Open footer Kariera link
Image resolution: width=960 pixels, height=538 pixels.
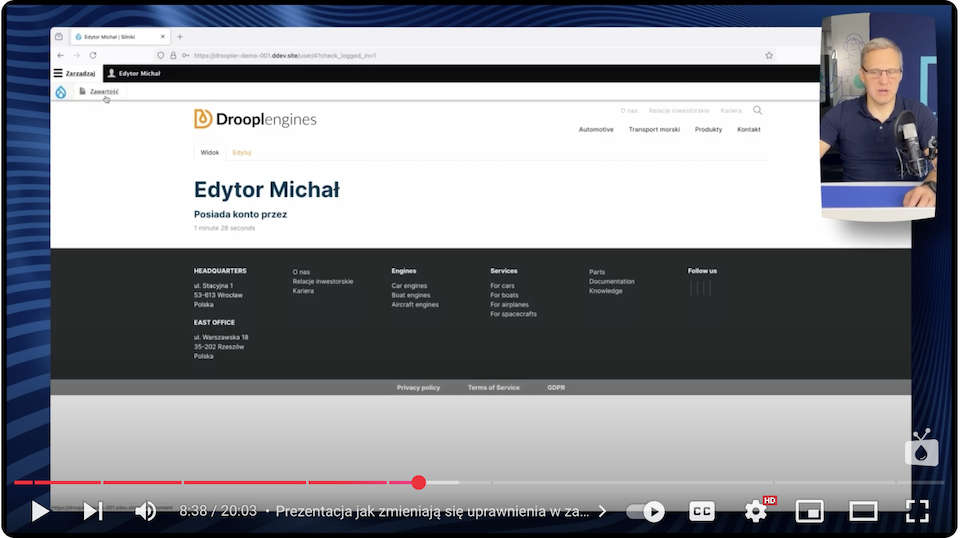303,291
